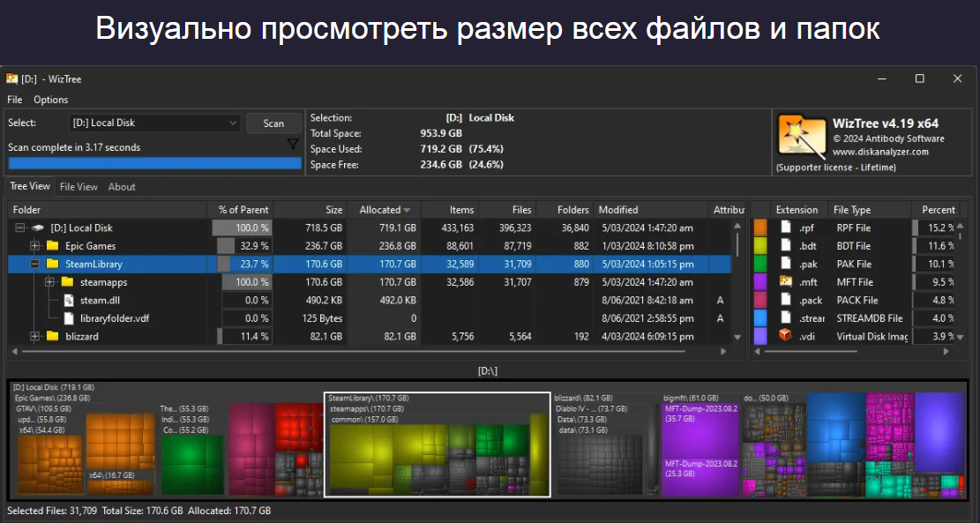Screen dimensions: 980x523
Task: Open the www.diskanalyzer.com link
Action: (880, 152)
